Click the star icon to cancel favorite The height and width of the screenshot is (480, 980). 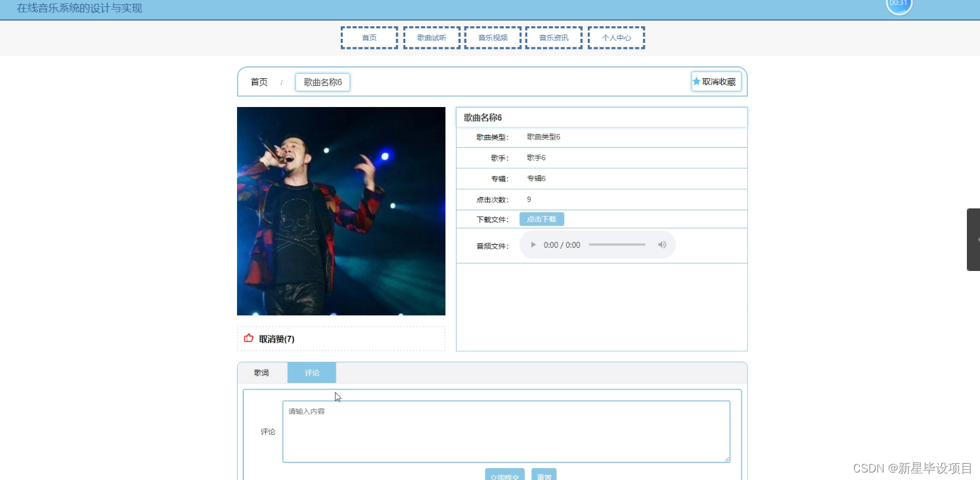point(696,81)
